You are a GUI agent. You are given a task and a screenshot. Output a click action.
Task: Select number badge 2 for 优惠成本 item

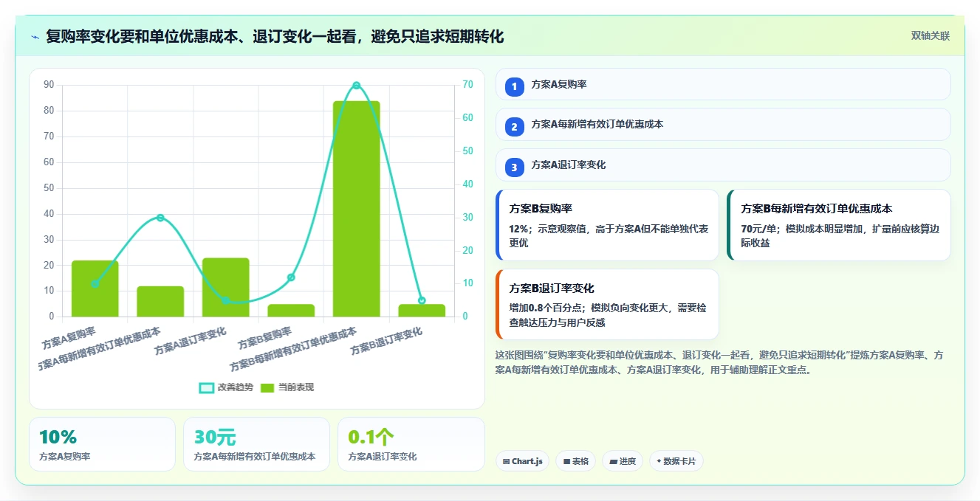[515, 127]
